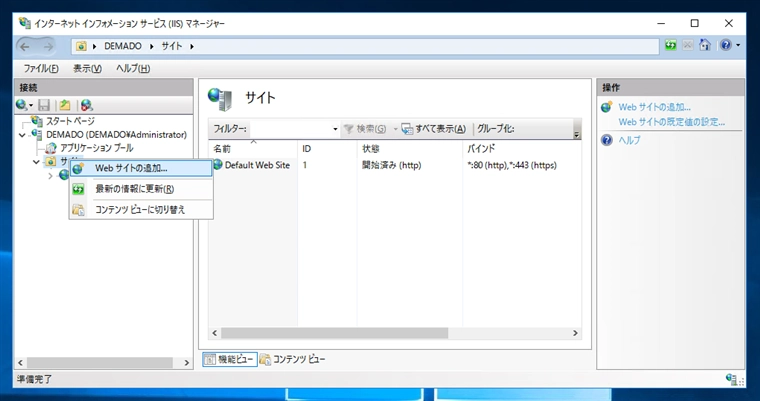The width and height of the screenshot is (760, 401).
Task: Click the サイト folder icon in the tree
Action: pyautogui.click(x=50, y=161)
